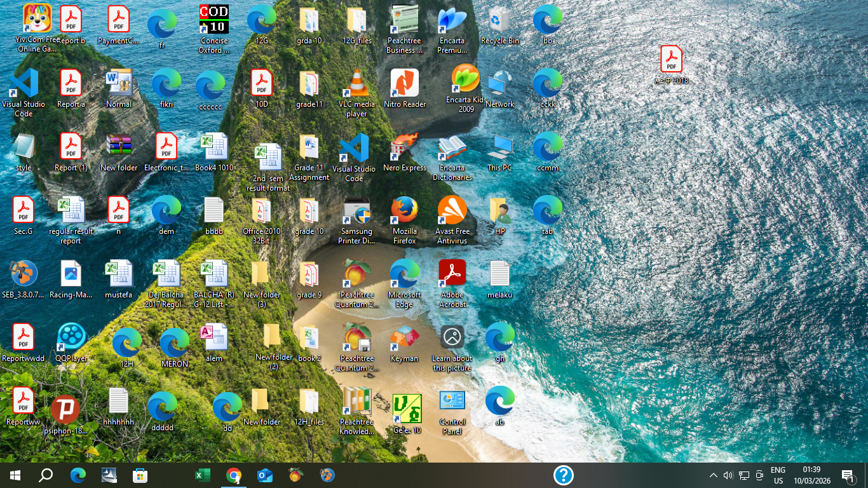Open the Windows Start menu
Screen dimensions: 868x488
15,475
